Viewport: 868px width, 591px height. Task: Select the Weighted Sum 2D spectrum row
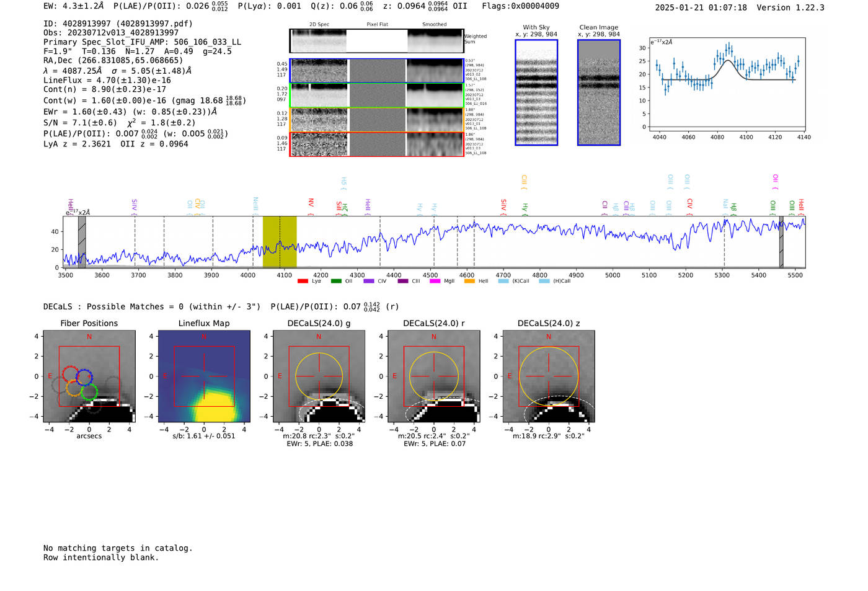(376, 41)
